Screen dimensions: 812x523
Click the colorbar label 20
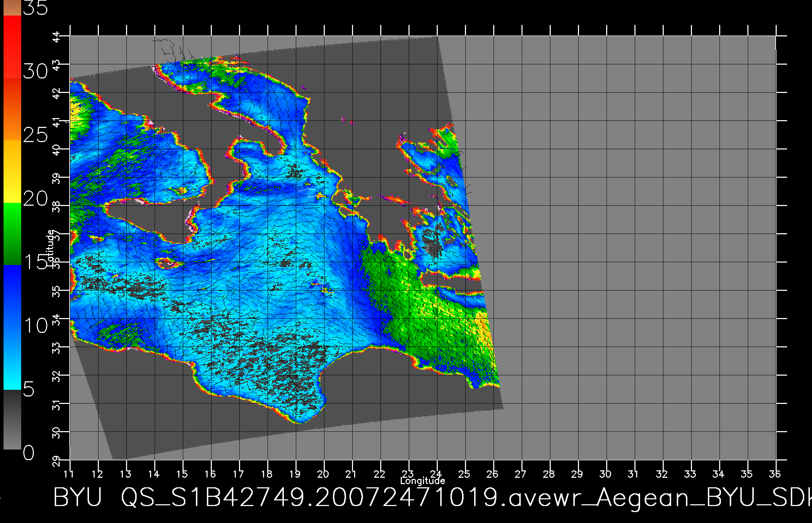coord(35,199)
